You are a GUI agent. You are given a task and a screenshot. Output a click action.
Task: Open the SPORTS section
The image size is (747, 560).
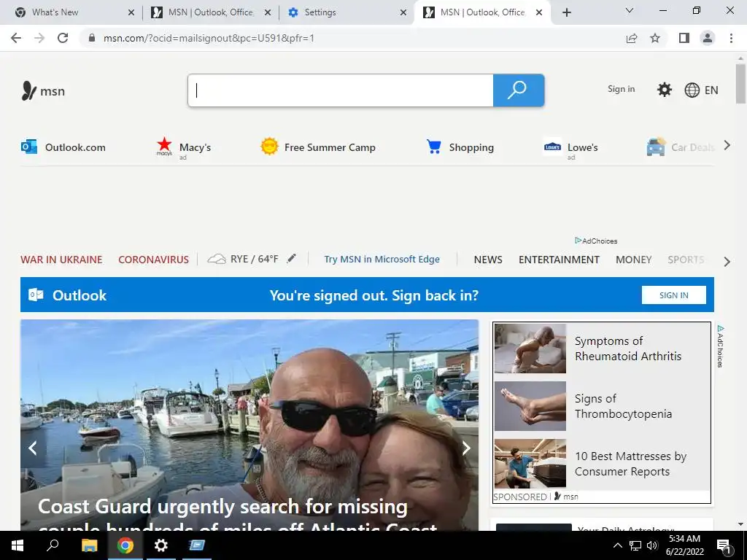686,260
